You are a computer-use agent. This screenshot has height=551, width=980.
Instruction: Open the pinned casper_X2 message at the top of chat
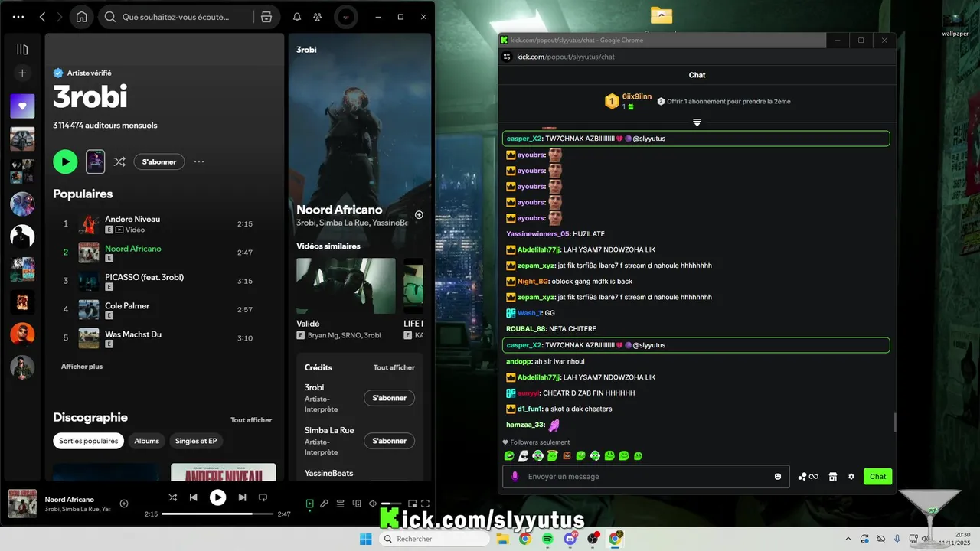click(x=696, y=139)
